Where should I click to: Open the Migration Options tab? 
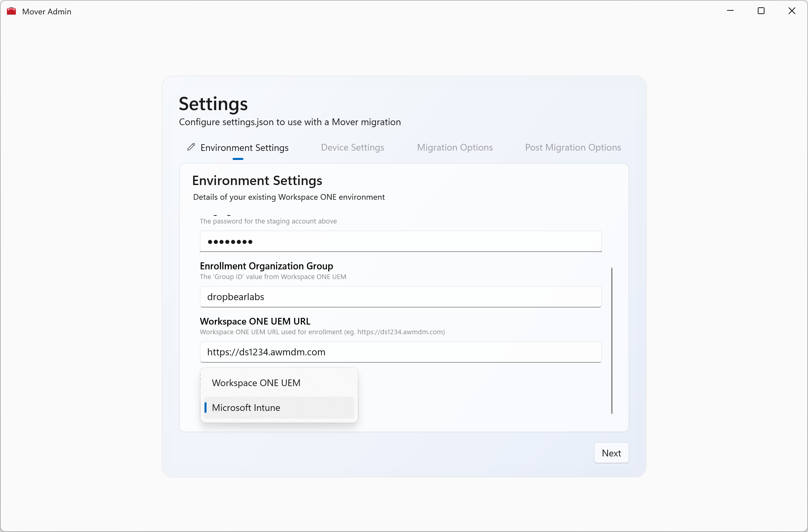pos(455,147)
